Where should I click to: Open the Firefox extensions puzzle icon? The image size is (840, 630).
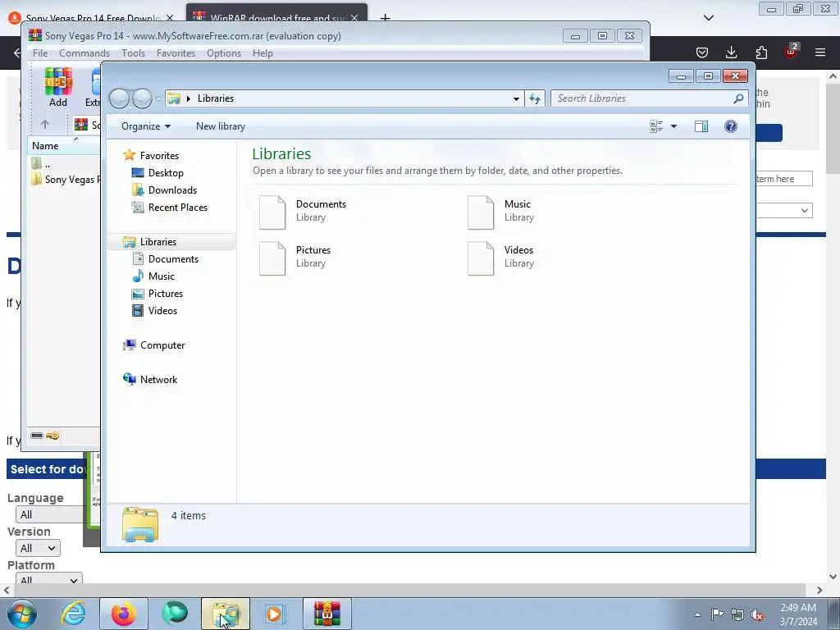[761, 52]
